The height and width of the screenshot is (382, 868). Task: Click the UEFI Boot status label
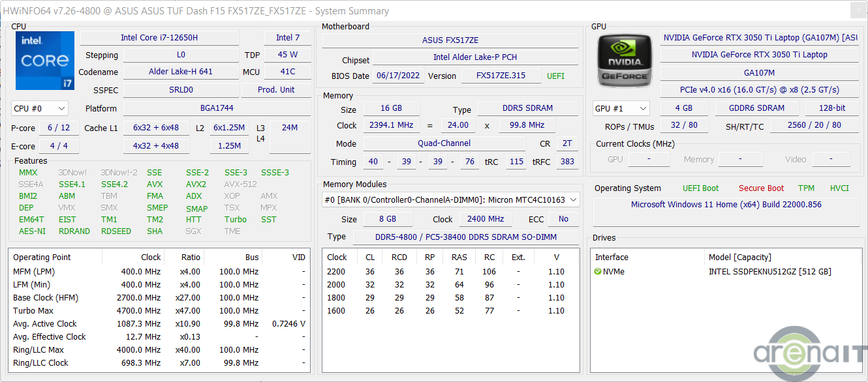[700, 188]
